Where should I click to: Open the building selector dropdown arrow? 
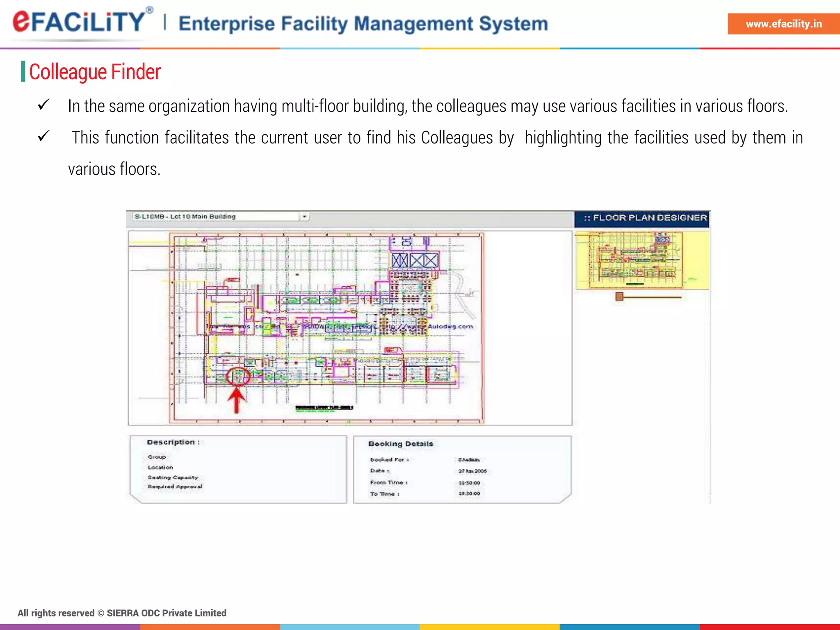[304, 217]
